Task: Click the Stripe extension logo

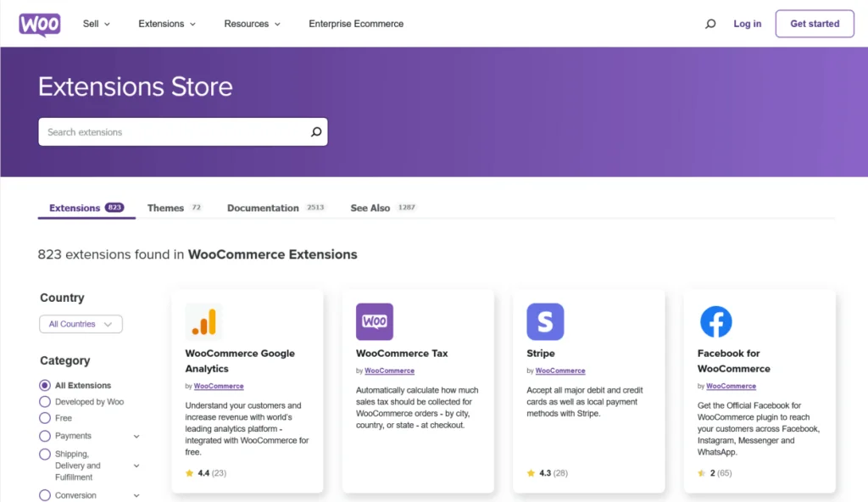Action: point(545,322)
